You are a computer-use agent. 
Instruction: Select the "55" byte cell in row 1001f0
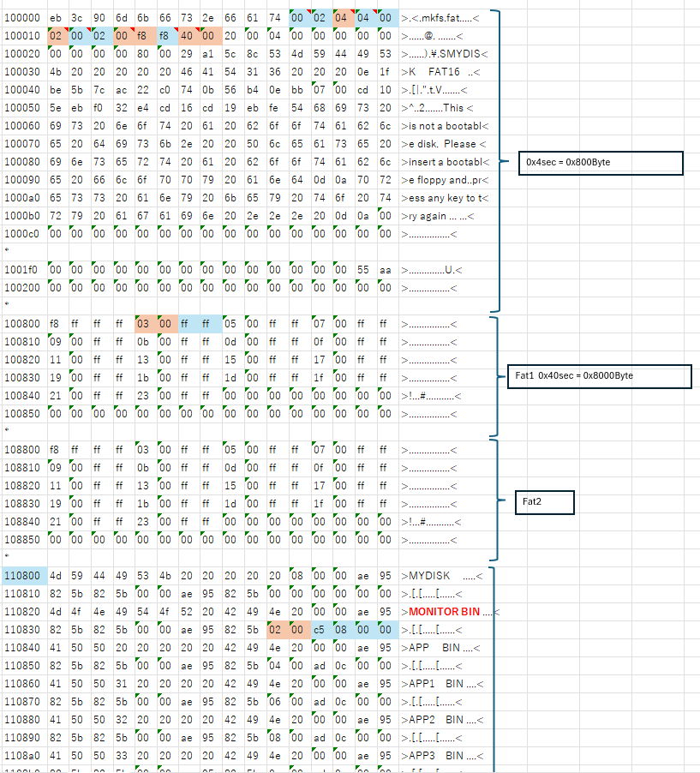click(x=365, y=269)
